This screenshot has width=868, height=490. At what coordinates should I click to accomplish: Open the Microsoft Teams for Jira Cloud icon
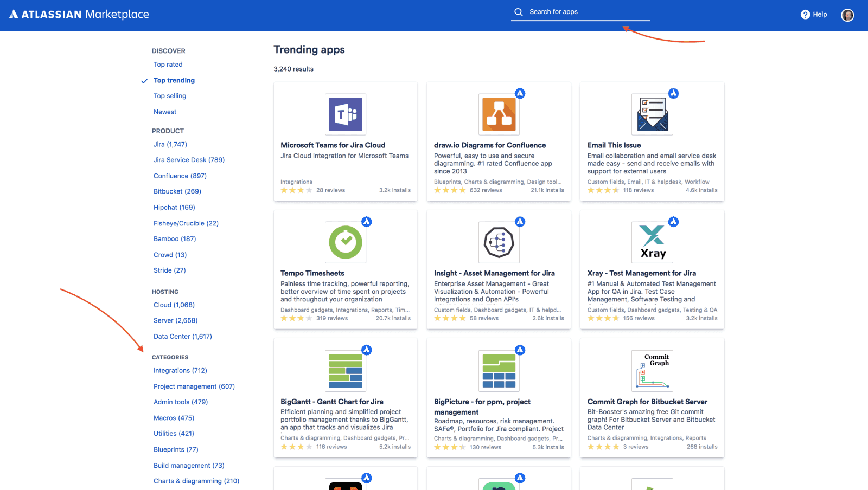[346, 114]
